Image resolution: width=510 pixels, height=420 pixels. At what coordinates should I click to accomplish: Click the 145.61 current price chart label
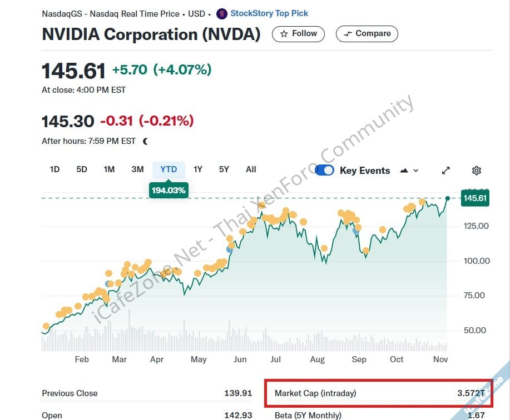click(x=475, y=198)
